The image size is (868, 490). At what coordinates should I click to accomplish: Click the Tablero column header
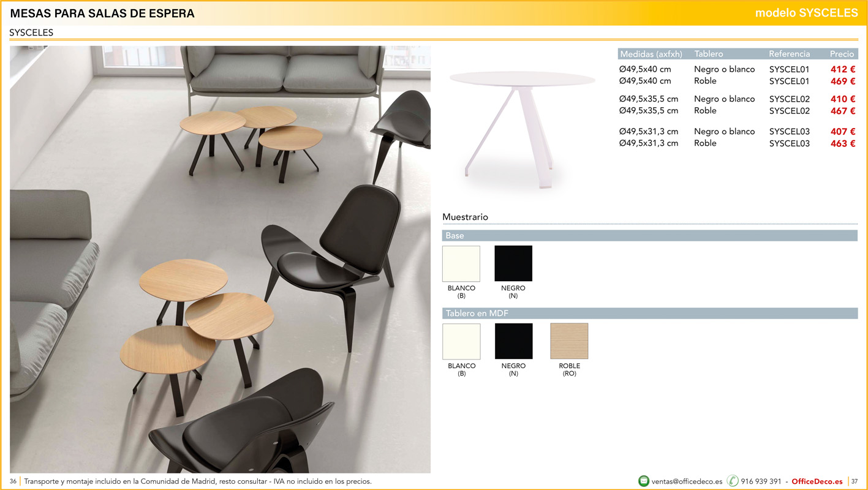pyautogui.click(x=709, y=54)
